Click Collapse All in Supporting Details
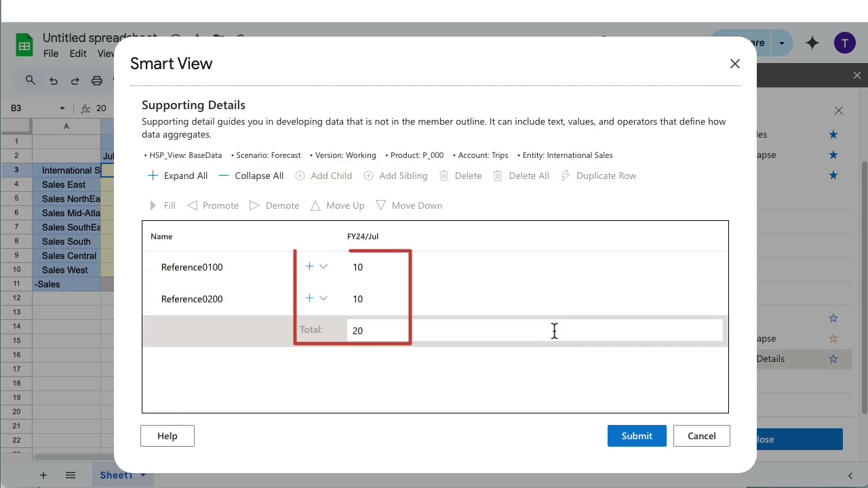868x488 pixels. click(x=251, y=176)
